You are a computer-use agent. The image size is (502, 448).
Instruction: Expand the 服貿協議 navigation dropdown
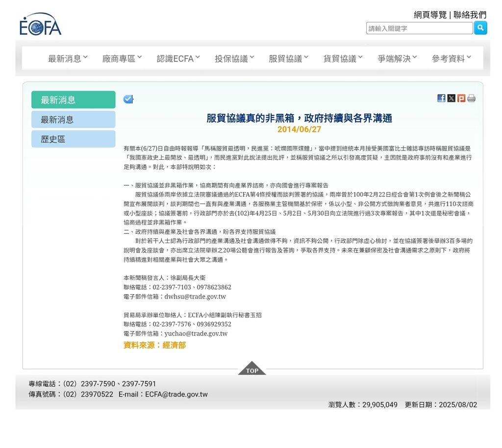coord(288,58)
